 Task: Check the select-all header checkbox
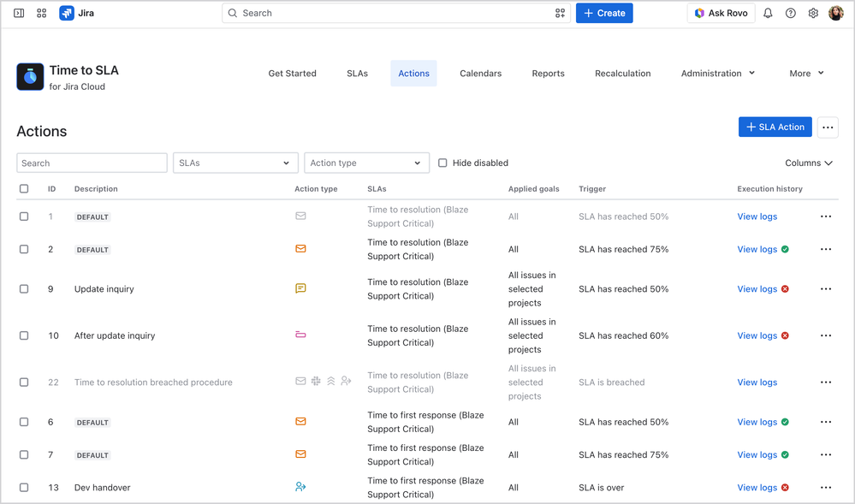click(x=24, y=189)
